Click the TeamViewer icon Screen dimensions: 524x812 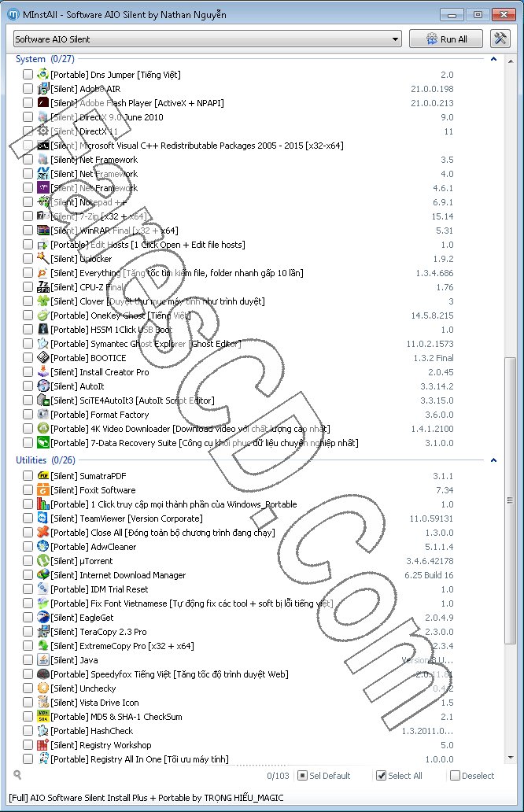[x=43, y=518]
